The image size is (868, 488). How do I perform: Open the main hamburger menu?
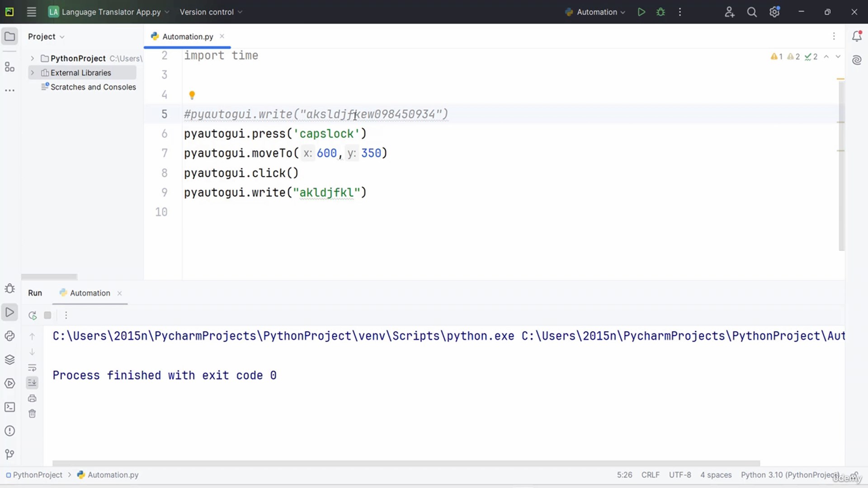pos(31,12)
